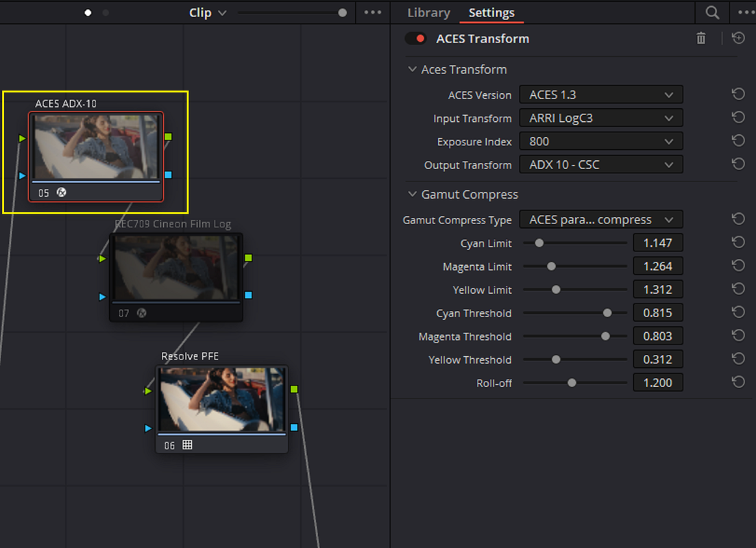
Task: Click blue key input of ACES ADX-10 node
Action: pyautogui.click(x=22, y=176)
